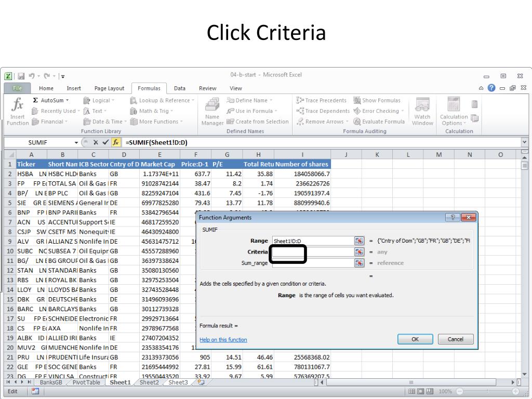532x399 pixels.
Task: Click Trace Dependents
Action: click(x=323, y=111)
